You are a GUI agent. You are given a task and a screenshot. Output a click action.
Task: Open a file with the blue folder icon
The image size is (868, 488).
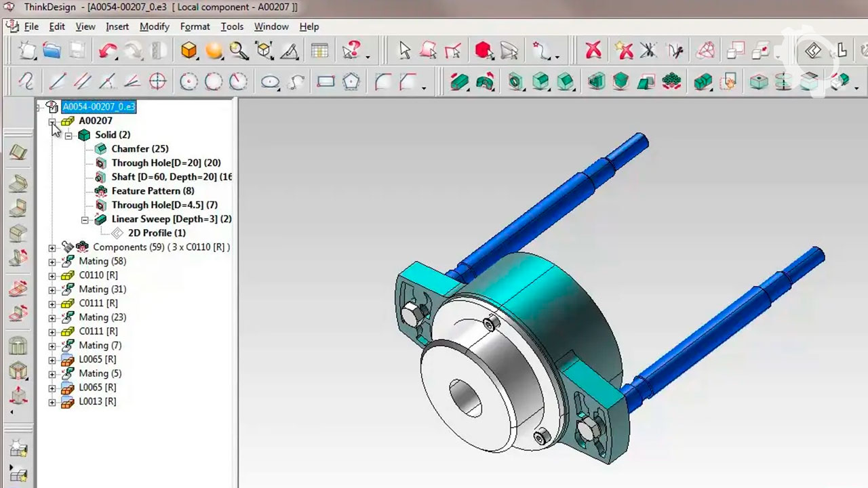click(52, 51)
